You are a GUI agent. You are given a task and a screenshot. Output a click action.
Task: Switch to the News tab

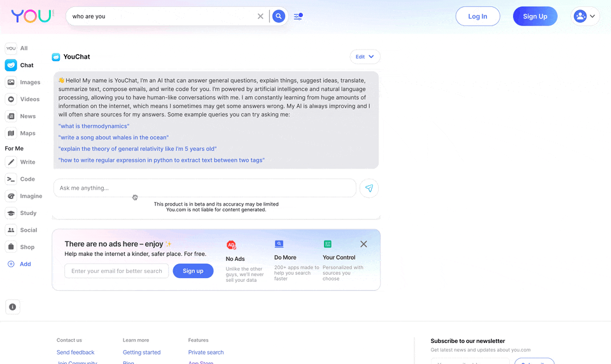(21, 116)
